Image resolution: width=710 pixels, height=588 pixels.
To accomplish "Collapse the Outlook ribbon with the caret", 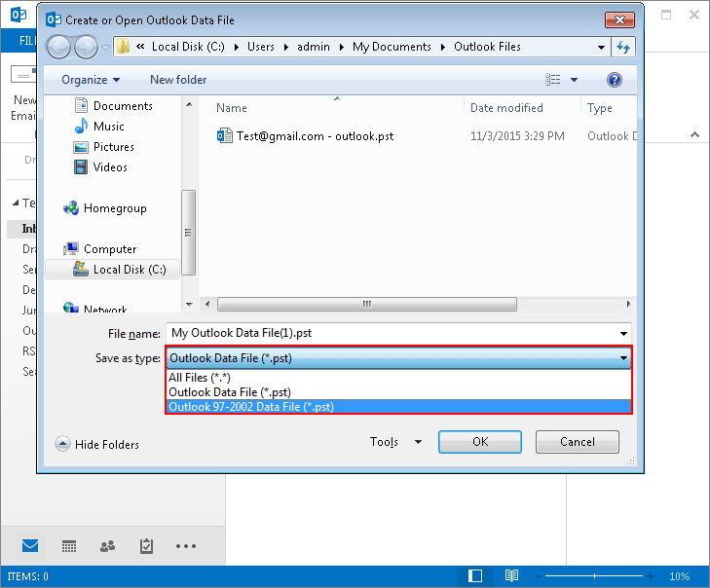I will click(x=694, y=134).
